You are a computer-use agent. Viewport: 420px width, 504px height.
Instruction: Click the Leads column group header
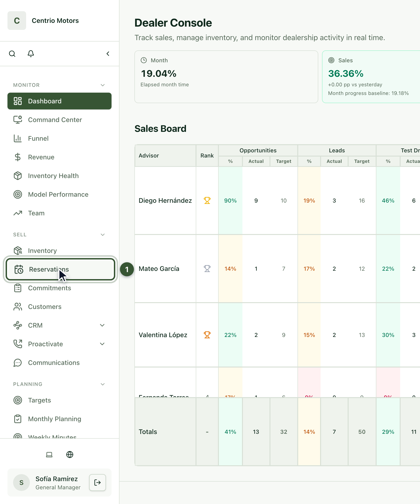coord(337,150)
